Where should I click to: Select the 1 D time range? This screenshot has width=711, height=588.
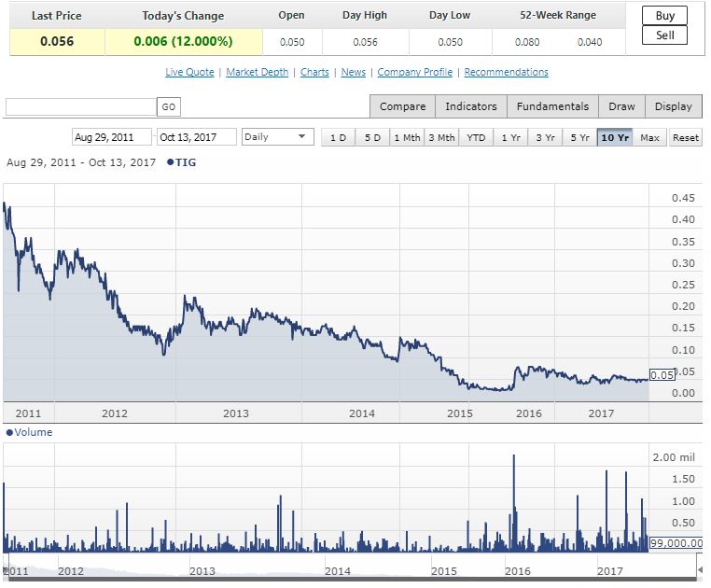coord(338,137)
